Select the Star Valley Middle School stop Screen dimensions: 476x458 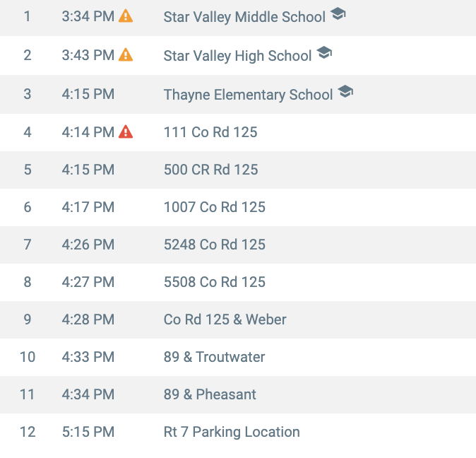point(244,17)
